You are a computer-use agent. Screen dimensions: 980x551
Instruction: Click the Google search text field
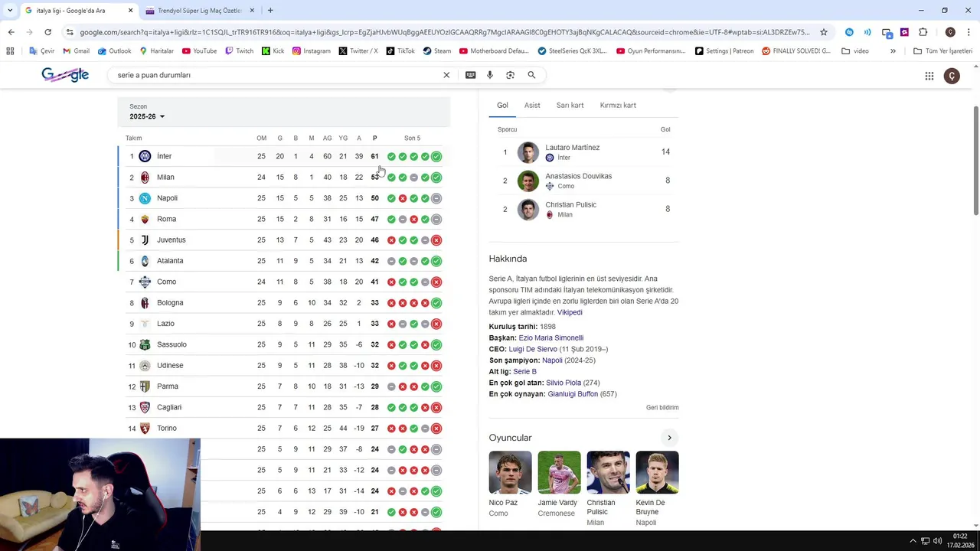click(x=276, y=75)
